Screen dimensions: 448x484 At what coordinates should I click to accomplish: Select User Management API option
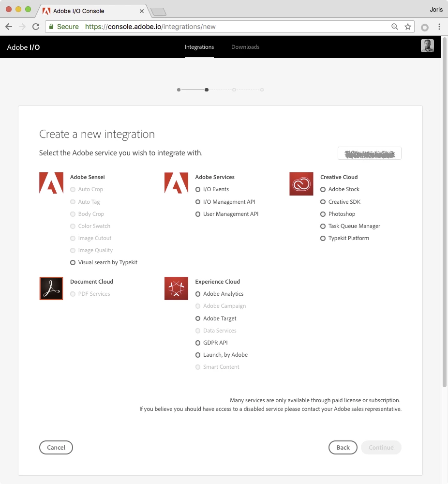[198, 214]
